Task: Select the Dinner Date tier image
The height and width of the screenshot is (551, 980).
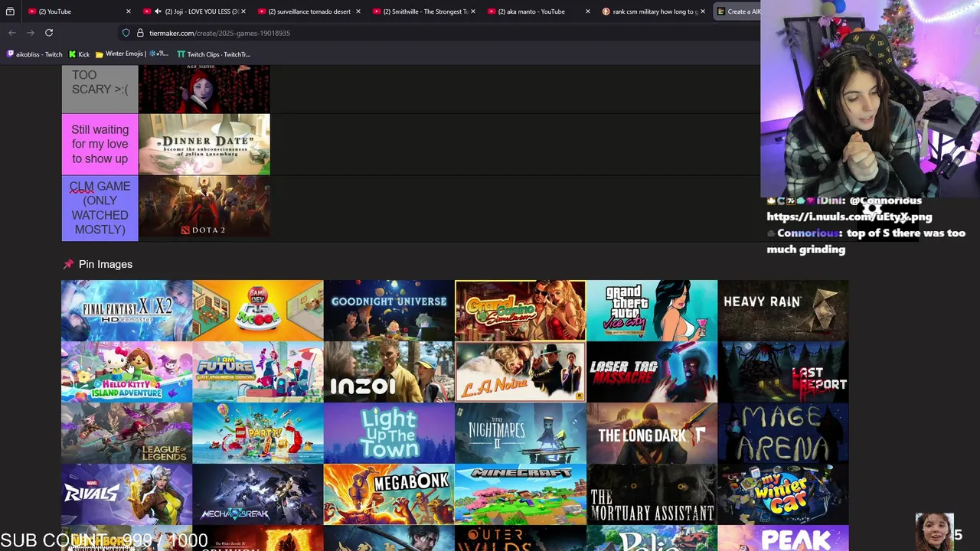Action: coord(204,144)
